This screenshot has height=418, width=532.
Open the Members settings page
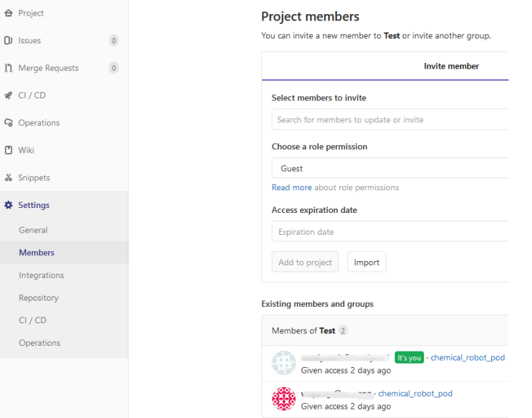37,252
